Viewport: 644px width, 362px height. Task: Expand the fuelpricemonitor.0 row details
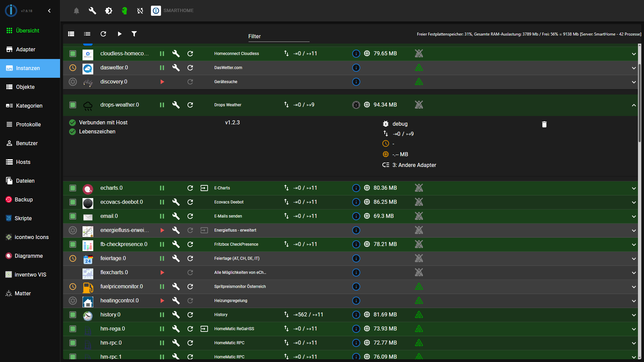(634, 287)
